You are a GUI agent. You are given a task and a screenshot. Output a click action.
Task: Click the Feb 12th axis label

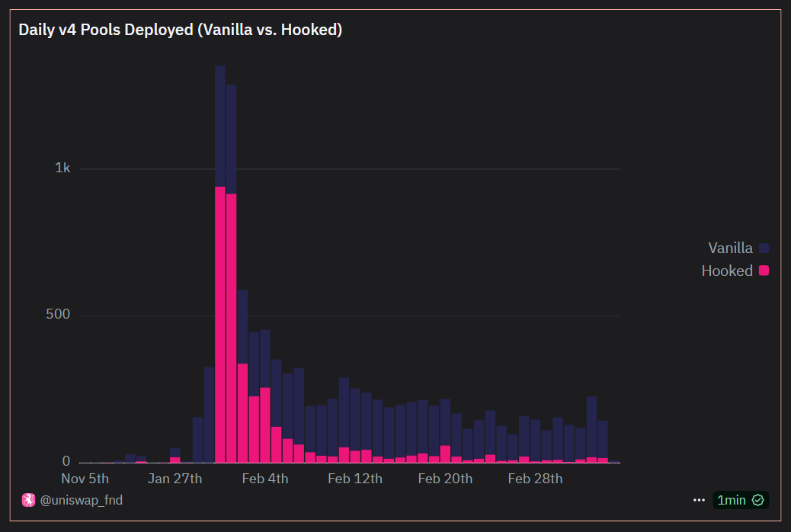[x=355, y=479]
